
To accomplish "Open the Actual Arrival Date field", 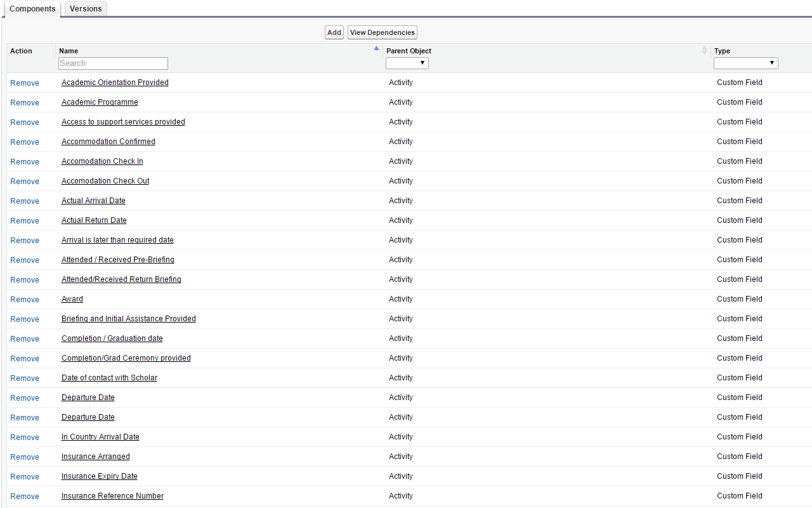I will tap(93, 200).
